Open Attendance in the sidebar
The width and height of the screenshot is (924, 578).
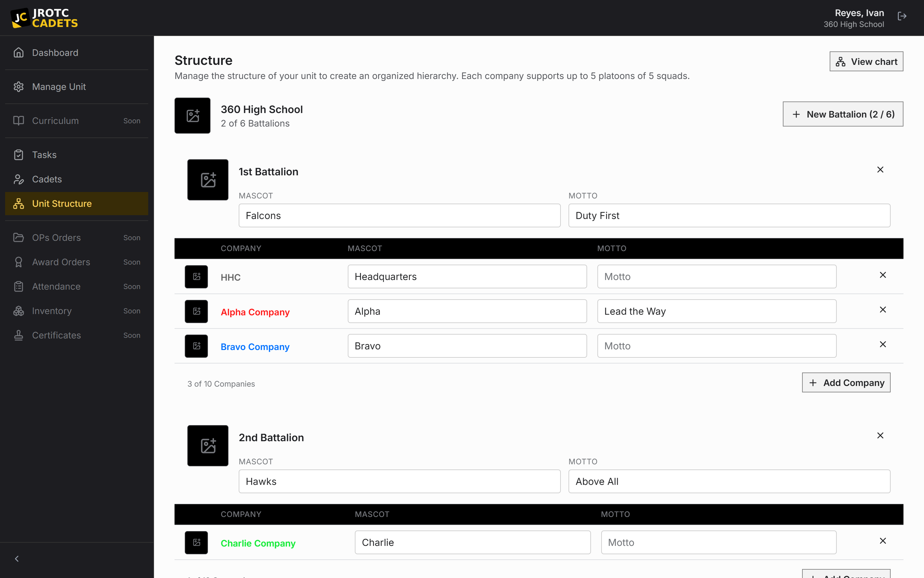[76, 287]
